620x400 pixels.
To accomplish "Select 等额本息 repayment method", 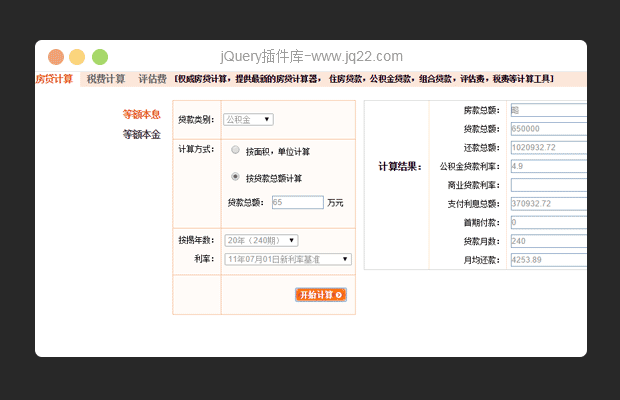I will (x=141, y=114).
